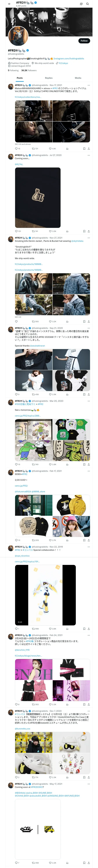Open search with the magnifier icon
Viewport: 98px width, 868px height.
(88, 4)
